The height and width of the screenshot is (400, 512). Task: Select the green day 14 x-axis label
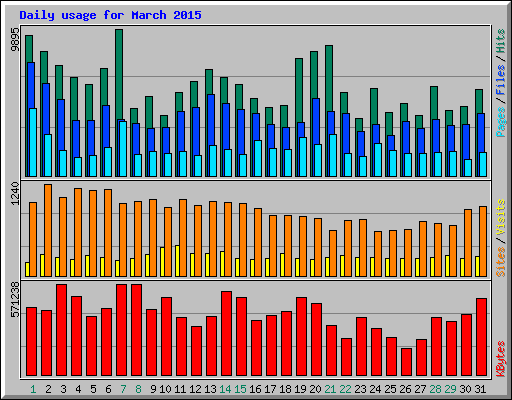[x=225, y=389]
